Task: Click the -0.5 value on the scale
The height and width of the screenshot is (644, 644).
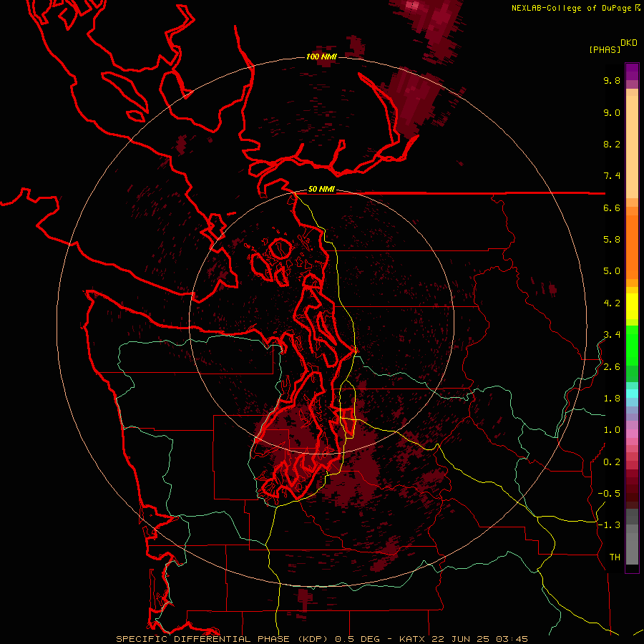Action: [x=609, y=494]
